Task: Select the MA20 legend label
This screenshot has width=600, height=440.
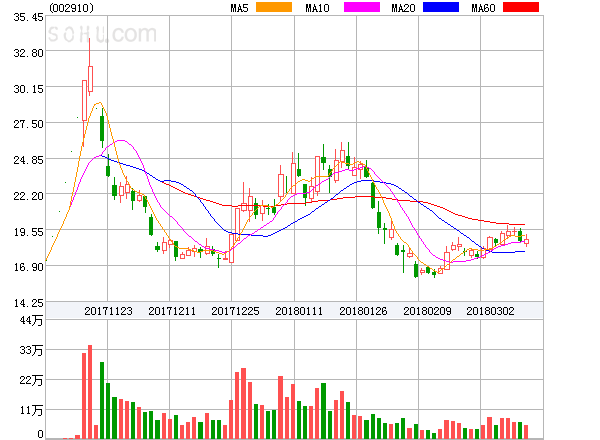Action: [403, 8]
